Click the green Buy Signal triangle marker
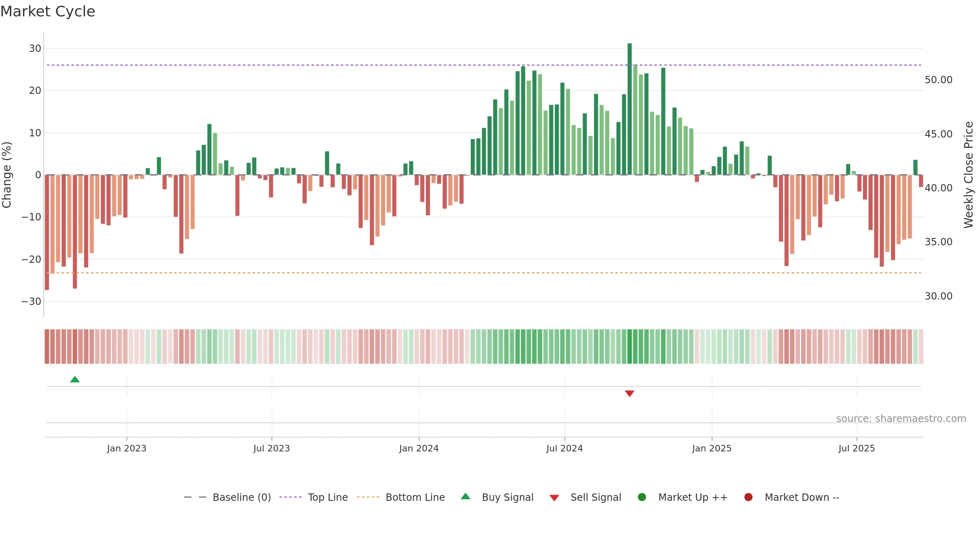 (75, 380)
